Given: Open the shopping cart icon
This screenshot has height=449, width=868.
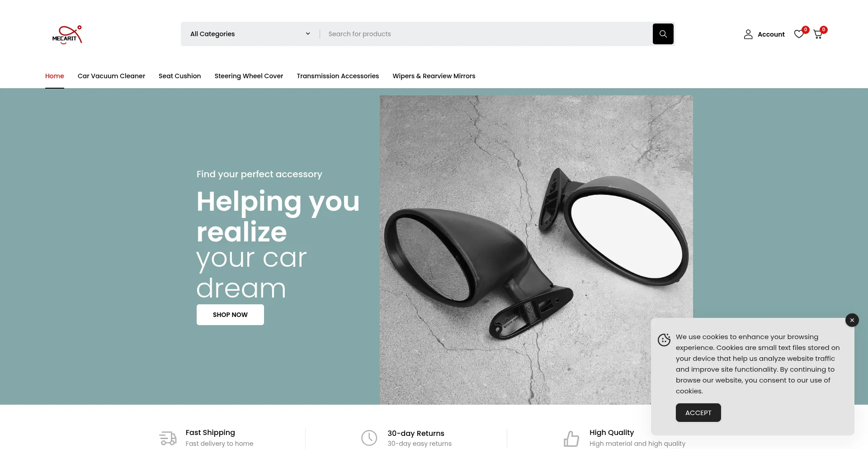Looking at the screenshot, I should click(818, 34).
